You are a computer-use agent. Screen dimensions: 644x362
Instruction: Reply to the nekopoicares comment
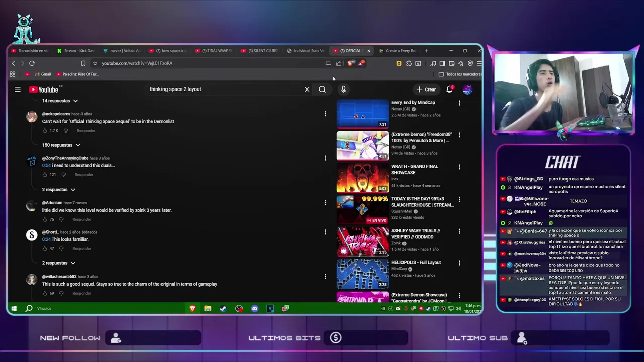click(86, 131)
